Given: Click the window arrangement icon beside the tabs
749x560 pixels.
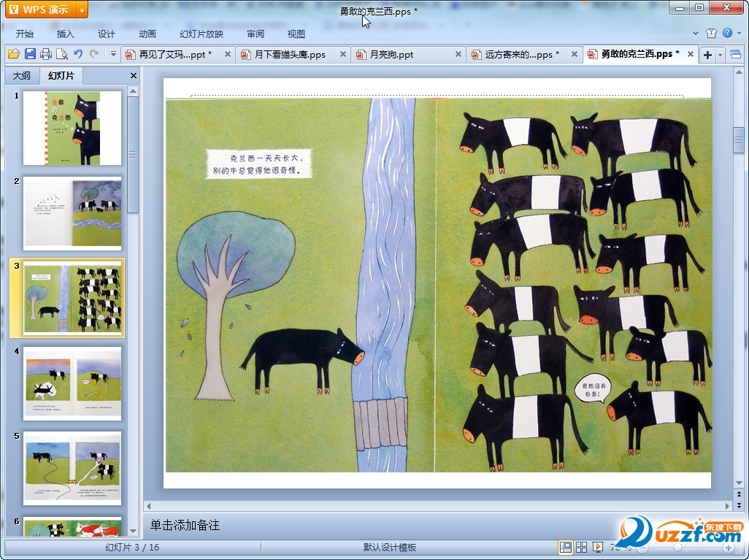Looking at the screenshot, I should (736, 55).
